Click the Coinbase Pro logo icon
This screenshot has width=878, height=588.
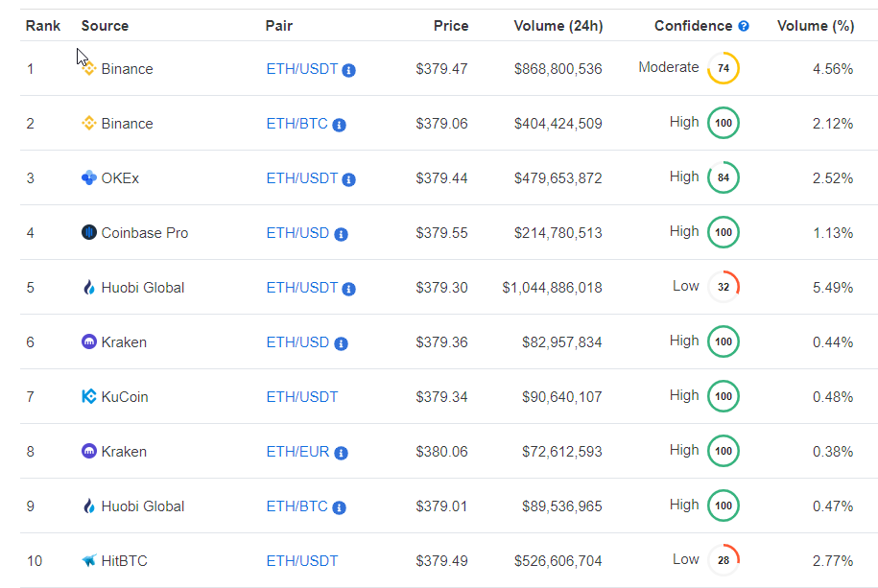tap(89, 232)
